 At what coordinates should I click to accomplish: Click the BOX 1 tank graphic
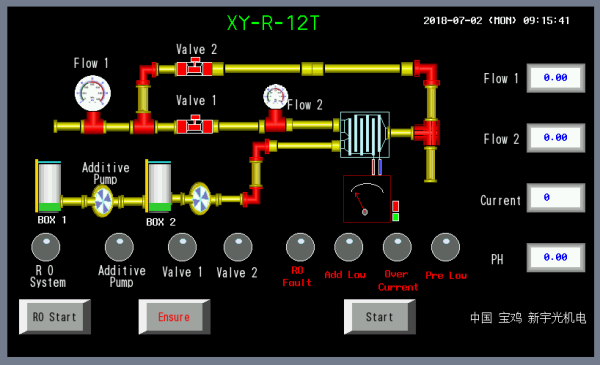click(49, 186)
